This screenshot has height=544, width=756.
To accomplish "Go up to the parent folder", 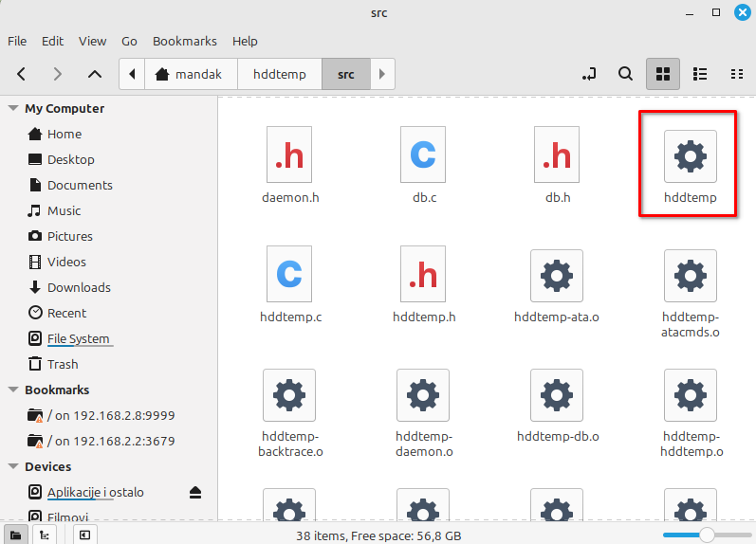I will tap(95, 74).
